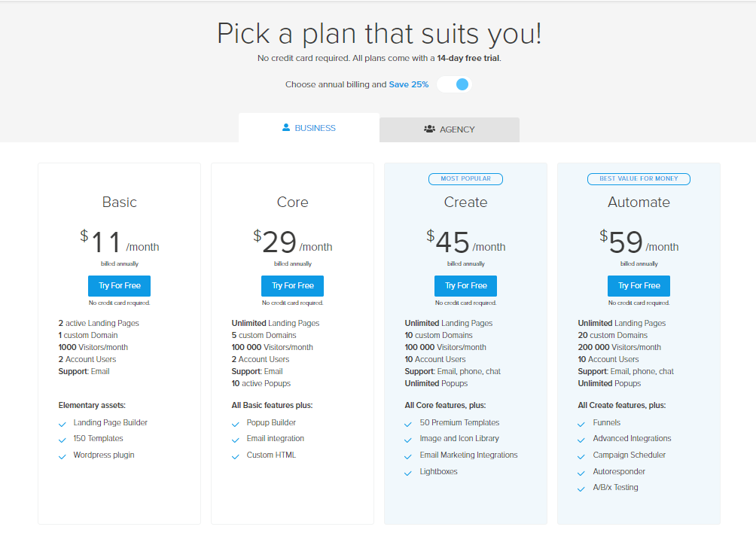This screenshot has height=539, width=756.
Task: Toggle the annual billing switch
Action: [454, 84]
